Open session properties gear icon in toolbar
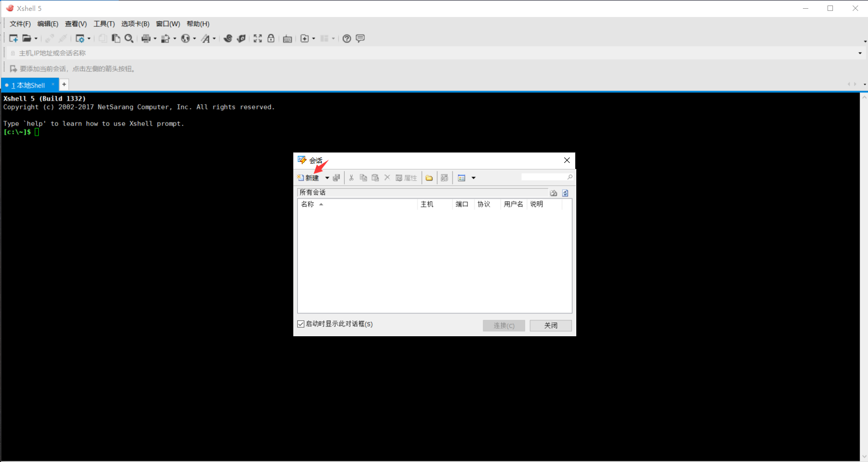The width and height of the screenshot is (868, 462). point(80,38)
